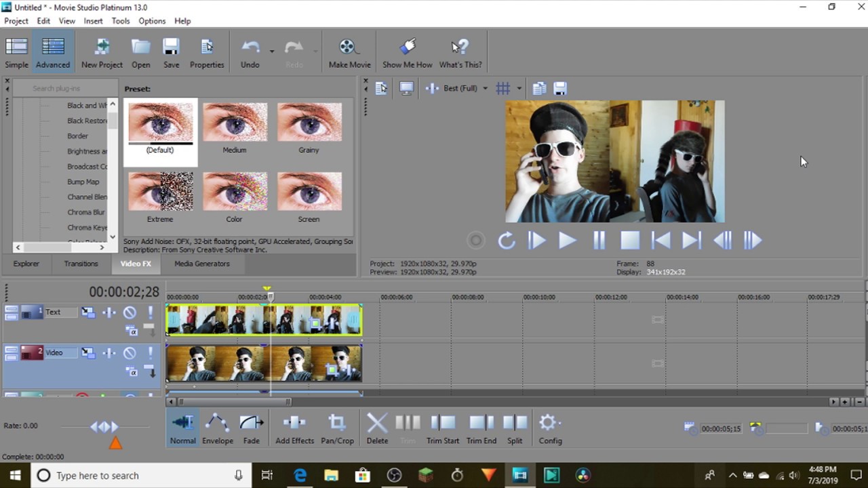Split the clip at the cursor
Image resolution: width=868 pixels, height=488 pixels.
(x=515, y=430)
